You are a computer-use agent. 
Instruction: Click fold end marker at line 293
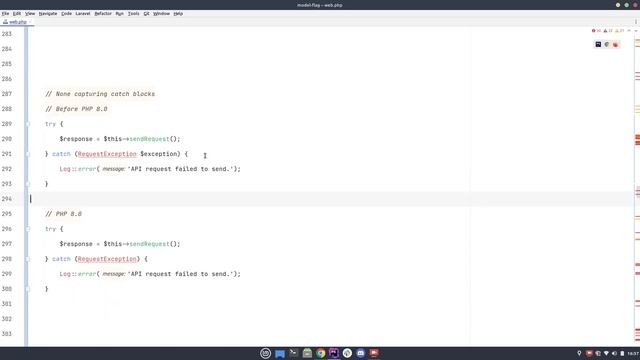coord(28,184)
